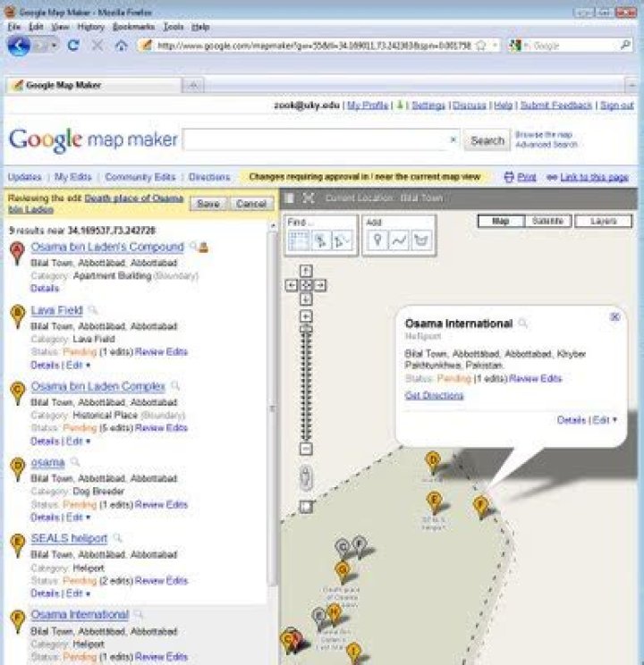Toggle fullscreen map with expand icon
Viewport: 644px width, 665px height.
pos(309,198)
